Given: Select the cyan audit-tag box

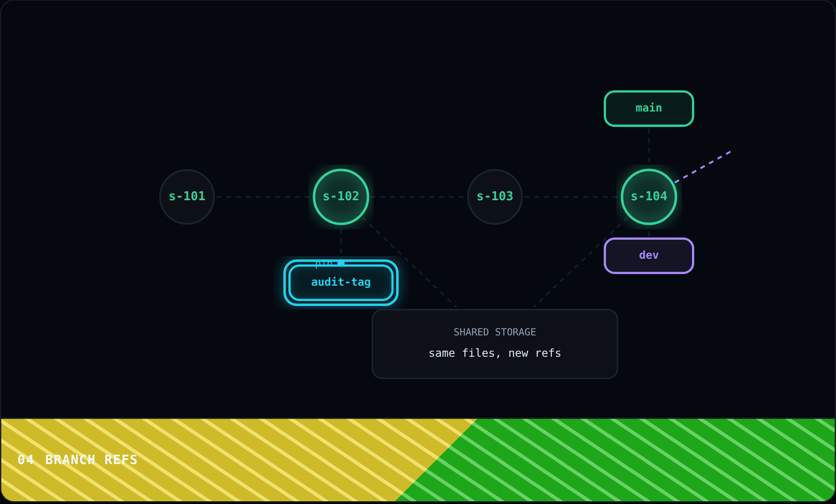Looking at the screenshot, I should point(341,282).
